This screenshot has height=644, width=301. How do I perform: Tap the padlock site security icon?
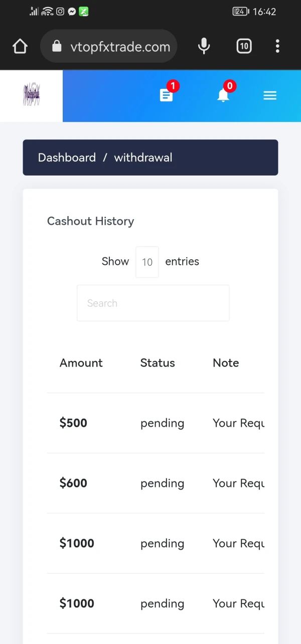pos(57,47)
